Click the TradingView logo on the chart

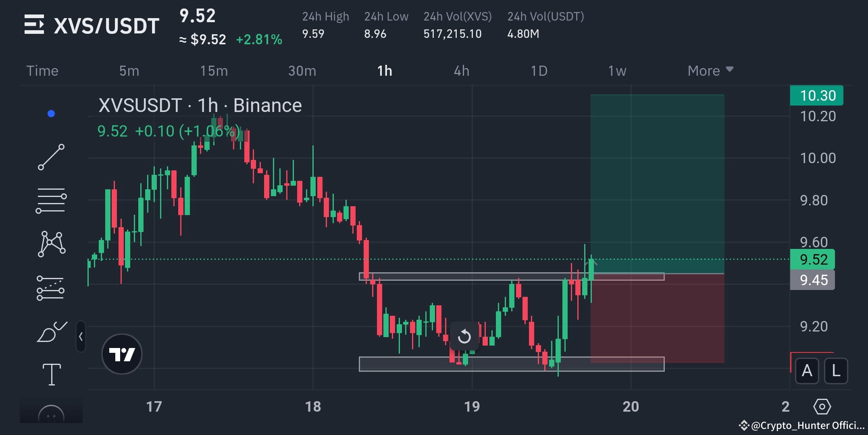point(121,353)
